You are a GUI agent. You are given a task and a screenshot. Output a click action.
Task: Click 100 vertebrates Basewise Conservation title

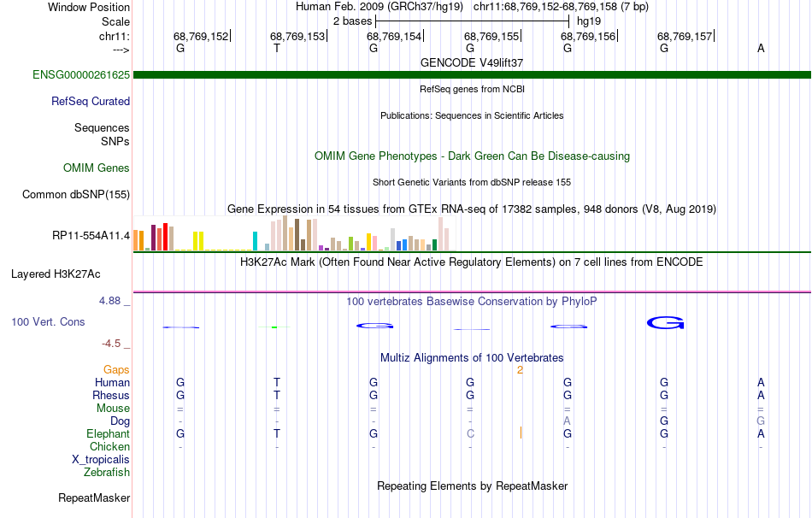click(472, 302)
